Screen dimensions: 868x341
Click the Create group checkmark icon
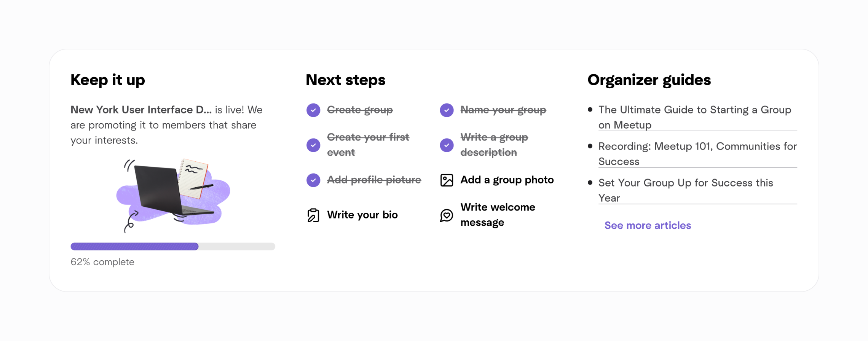coord(313,110)
